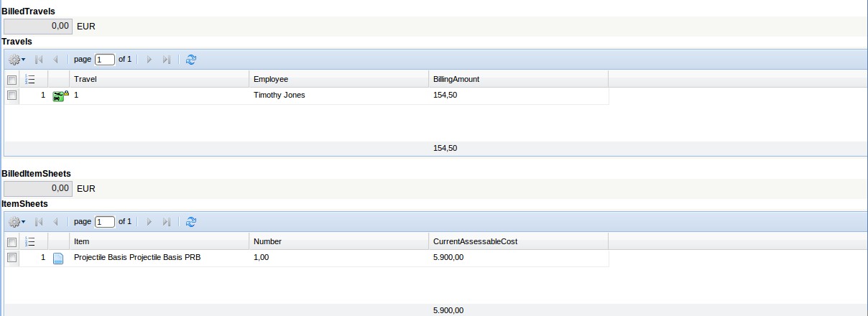This screenshot has width=868, height=316.
Task: Open the document icon for Projectile Basis row
Action: click(x=59, y=258)
